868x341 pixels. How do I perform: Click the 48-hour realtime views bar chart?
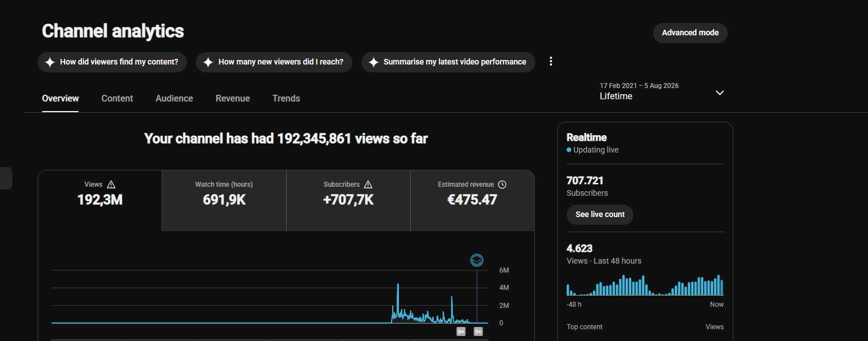645,285
